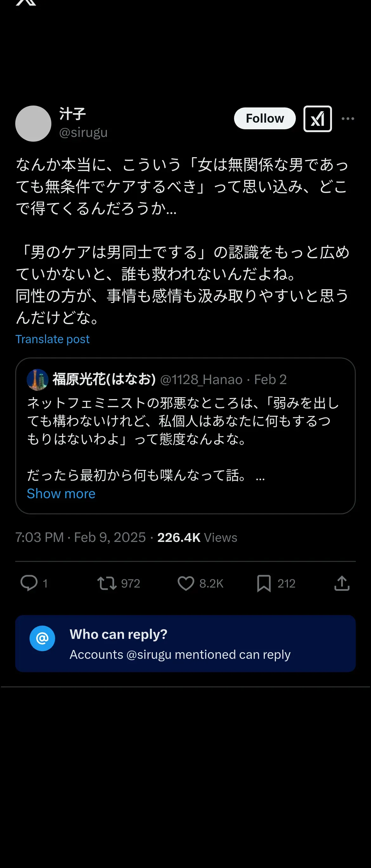
Task: Open the three-dot more options menu
Action: (348, 119)
